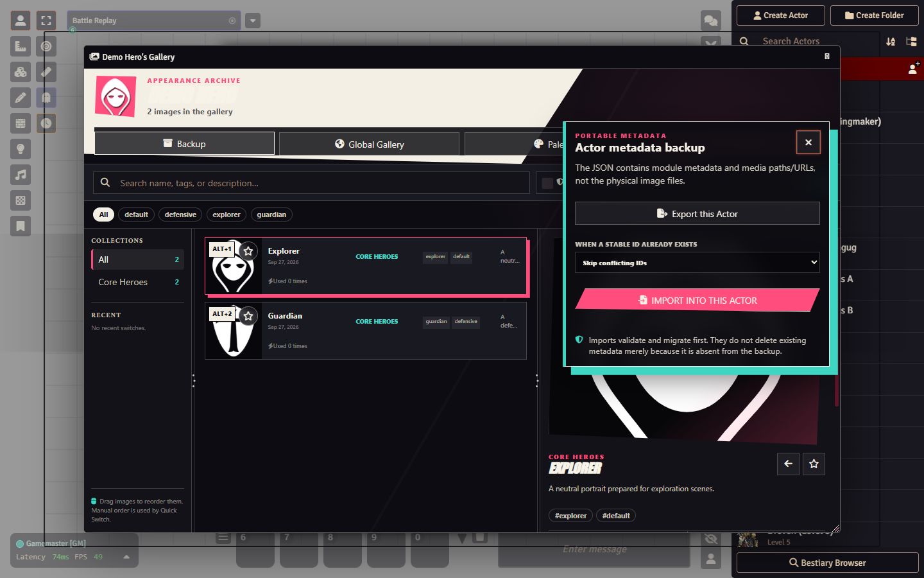Viewport: 924px width, 578px height.
Task: Click the ghost icon in scene controls
Action: 46,98
